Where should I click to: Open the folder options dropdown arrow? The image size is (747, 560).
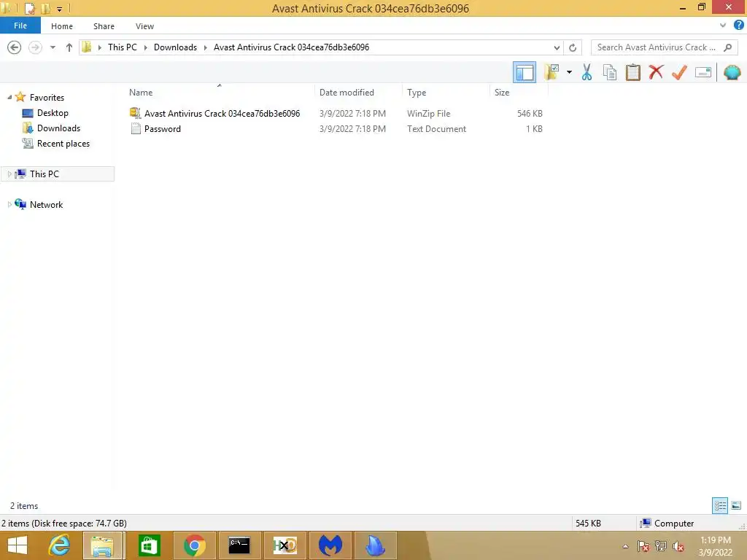point(569,72)
